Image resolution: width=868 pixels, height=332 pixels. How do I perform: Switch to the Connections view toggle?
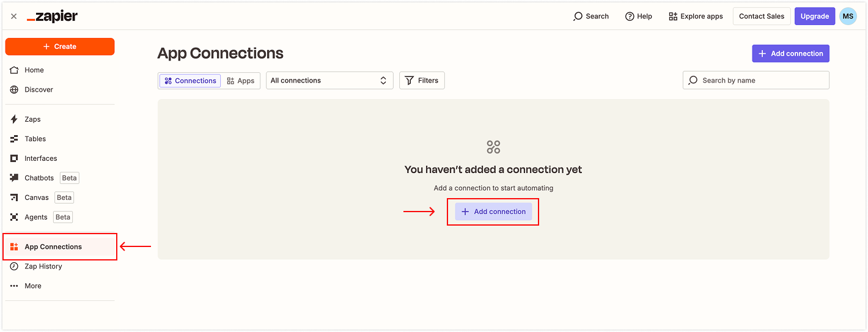(x=190, y=81)
